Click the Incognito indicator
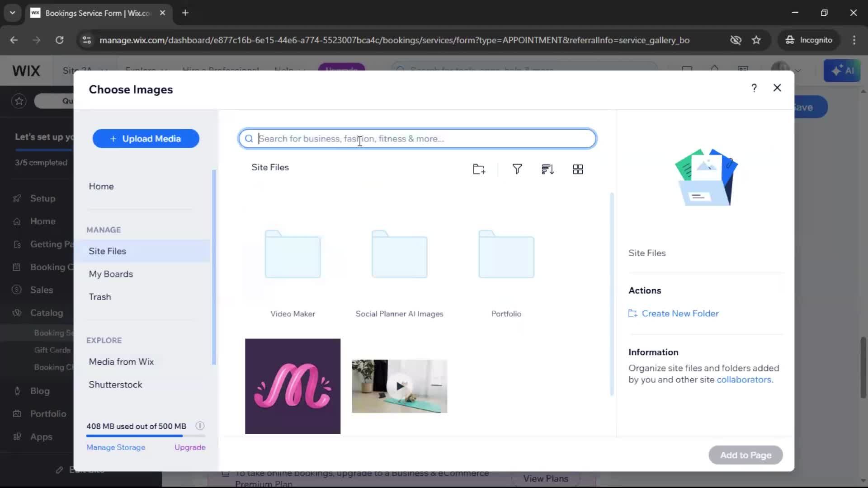The width and height of the screenshot is (868, 488). click(x=809, y=40)
